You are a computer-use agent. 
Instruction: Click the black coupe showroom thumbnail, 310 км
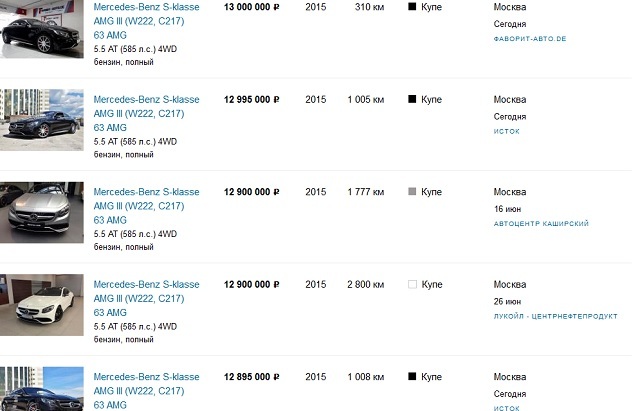pyautogui.click(x=42, y=29)
